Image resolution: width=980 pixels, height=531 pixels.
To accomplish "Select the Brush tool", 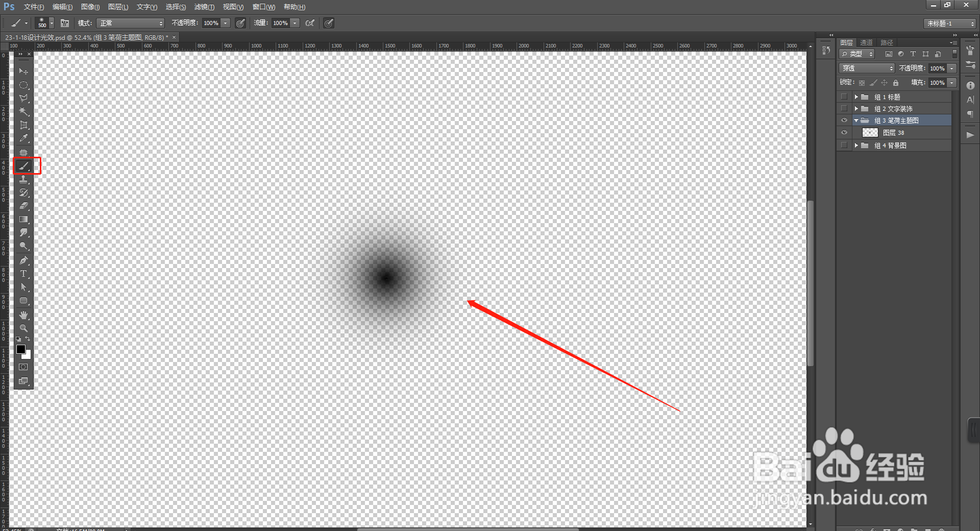I will click(23, 166).
